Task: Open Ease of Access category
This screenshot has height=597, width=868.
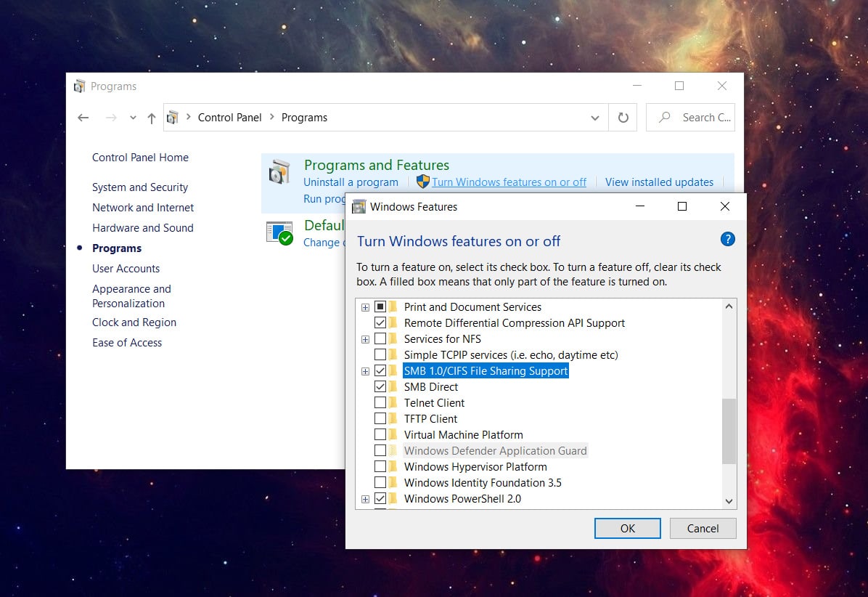Action: point(127,343)
